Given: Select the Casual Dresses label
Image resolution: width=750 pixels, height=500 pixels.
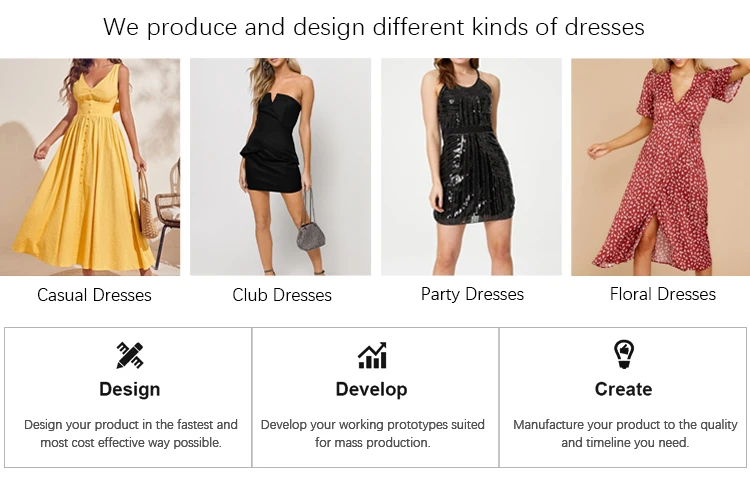Looking at the screenshot, I should coord(94,295).
